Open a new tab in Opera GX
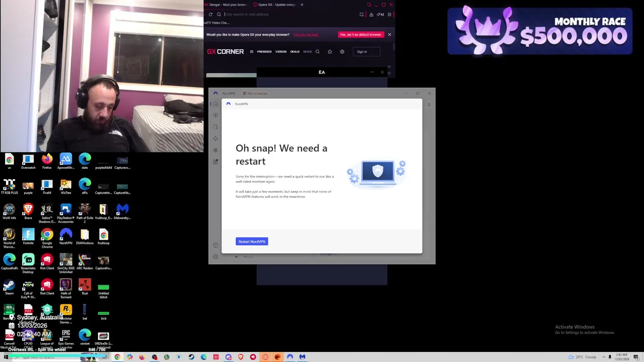 [x=302, y=5]
